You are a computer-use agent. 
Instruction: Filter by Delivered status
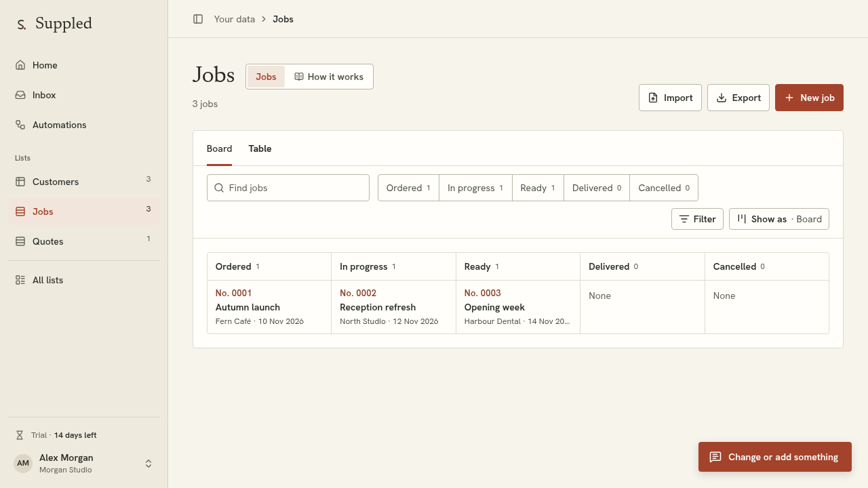pyautogui.click(x=597, y=188)
